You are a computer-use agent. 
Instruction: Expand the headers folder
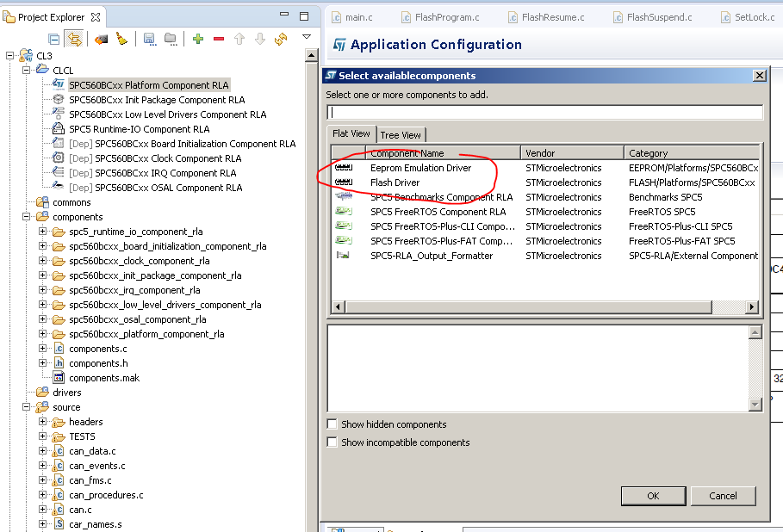(x=42, y=421)
